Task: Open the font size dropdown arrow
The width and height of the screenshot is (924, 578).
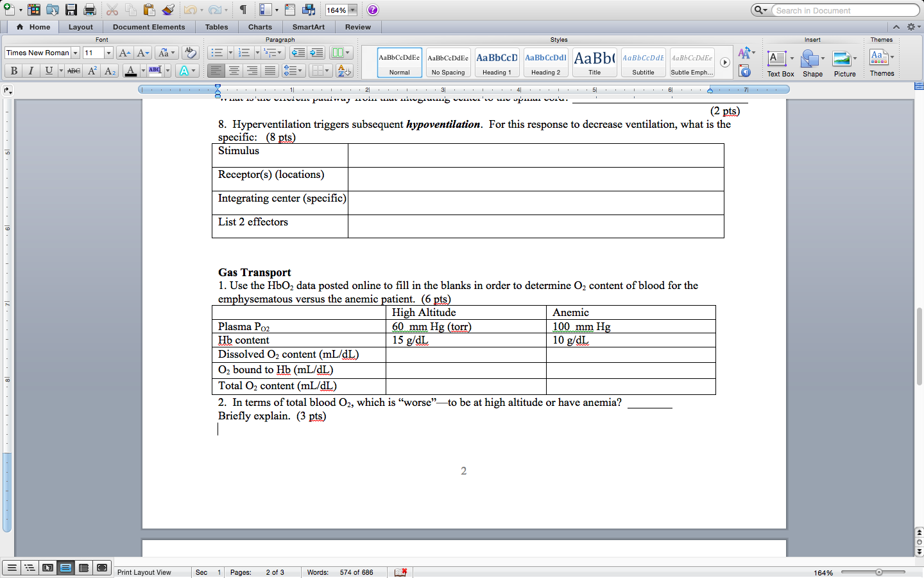Action: (x=108, y=53)
